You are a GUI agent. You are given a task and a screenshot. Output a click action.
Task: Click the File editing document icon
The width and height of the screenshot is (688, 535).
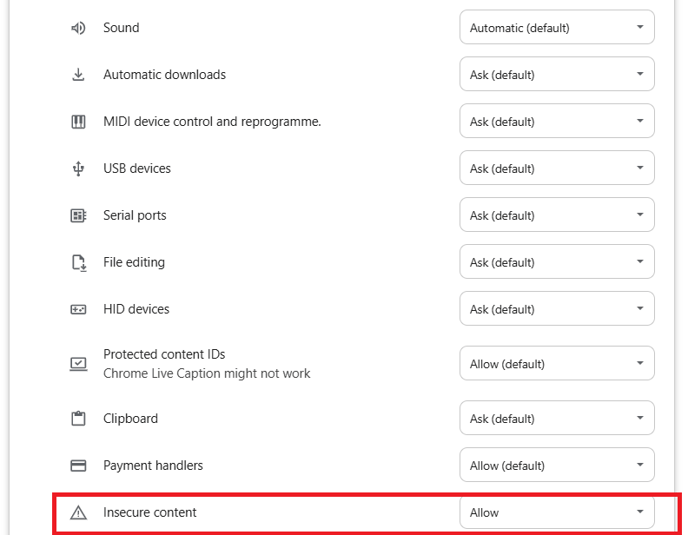click(79, 263)
